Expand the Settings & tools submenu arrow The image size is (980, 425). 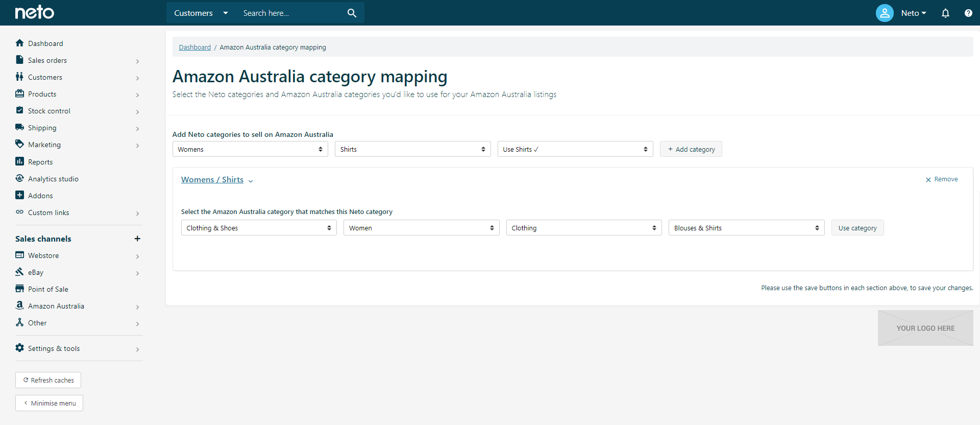[137, 349]
